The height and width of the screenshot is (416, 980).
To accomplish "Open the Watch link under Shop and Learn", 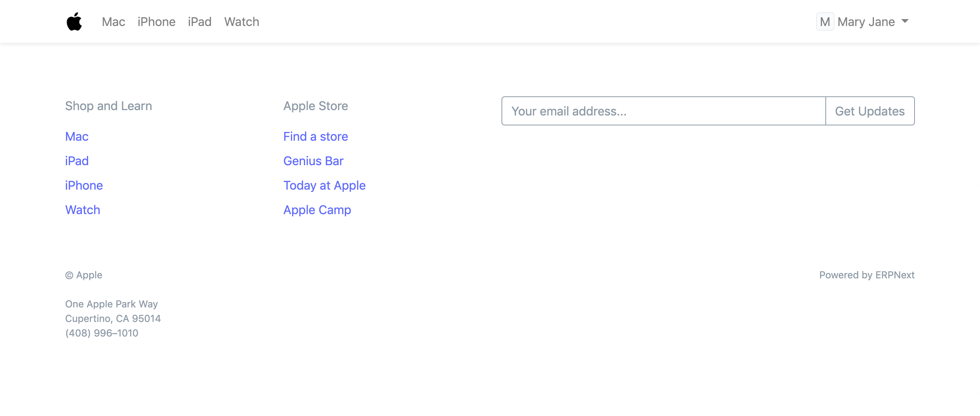I will (x=82, y=210).
